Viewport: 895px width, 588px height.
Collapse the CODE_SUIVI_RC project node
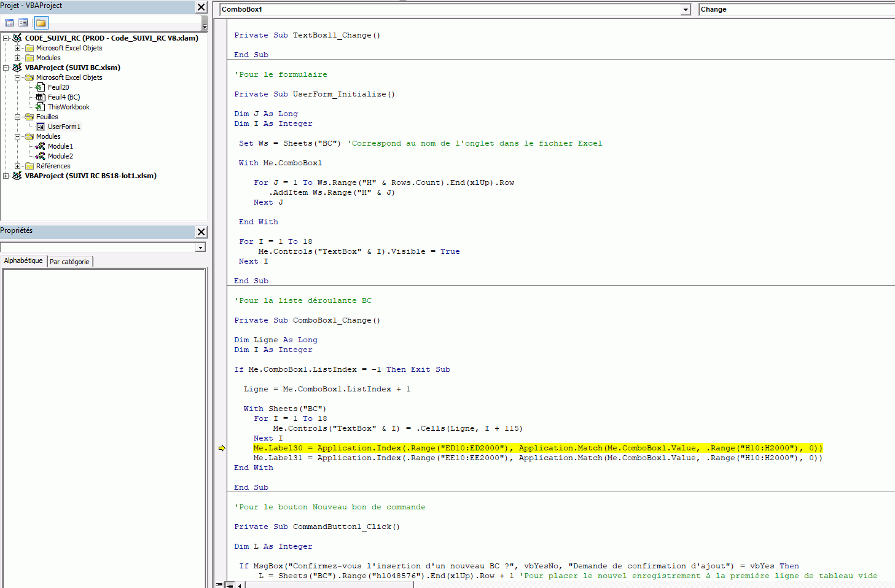(6, 38)
